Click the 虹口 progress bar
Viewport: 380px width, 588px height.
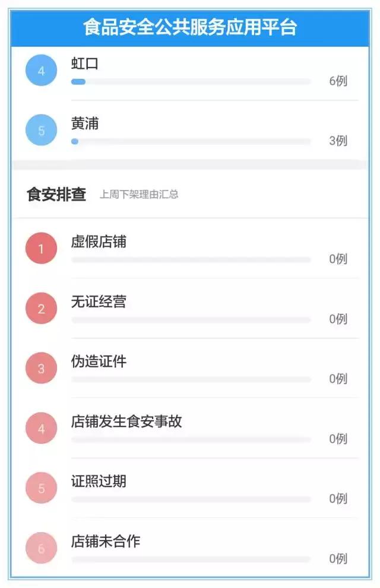pos(191,82)
